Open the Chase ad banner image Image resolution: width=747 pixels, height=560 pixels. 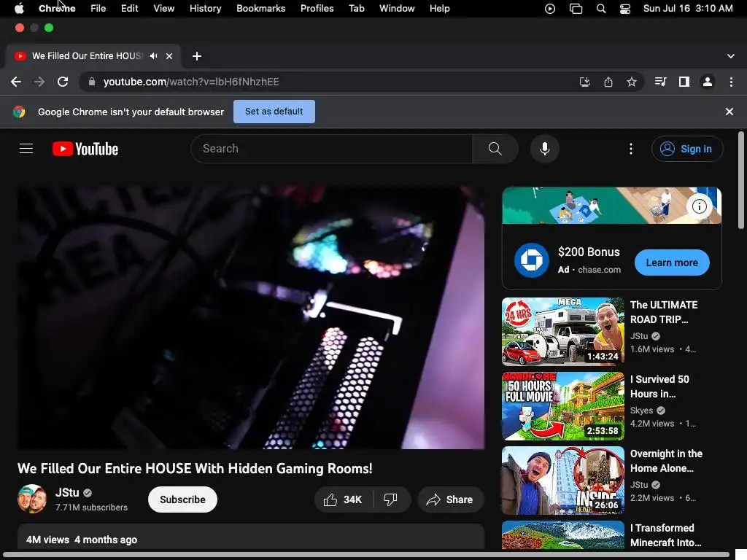612,205
